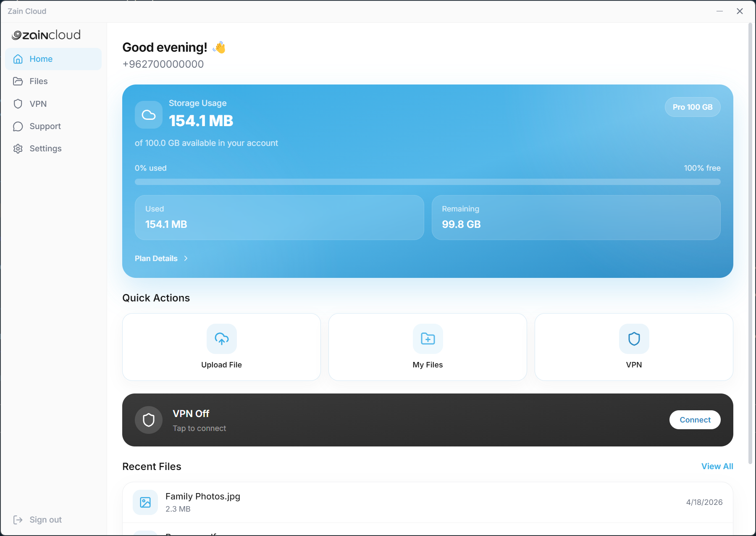Click the storage usage progress bar
The image size is (756, 536).
(428, 182)
